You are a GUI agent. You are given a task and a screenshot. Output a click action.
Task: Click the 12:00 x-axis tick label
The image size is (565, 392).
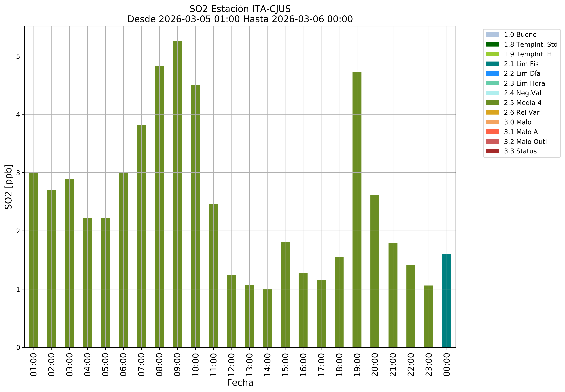point(231,365)
